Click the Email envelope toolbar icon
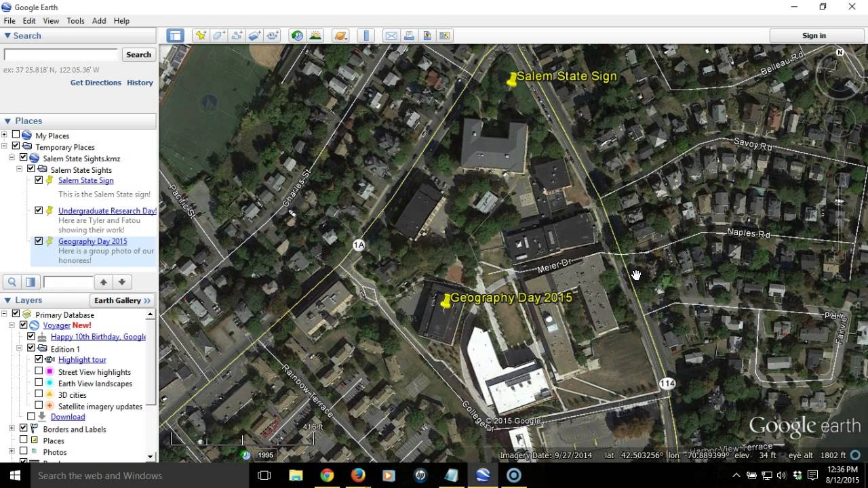This screenshot has height=488, width=868. (391, 36)
